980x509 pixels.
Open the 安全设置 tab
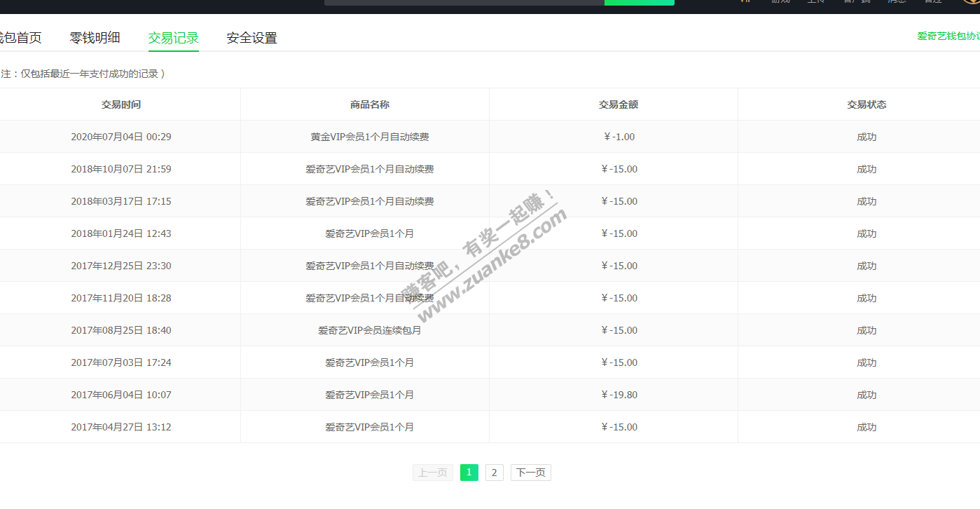point(252,38)
